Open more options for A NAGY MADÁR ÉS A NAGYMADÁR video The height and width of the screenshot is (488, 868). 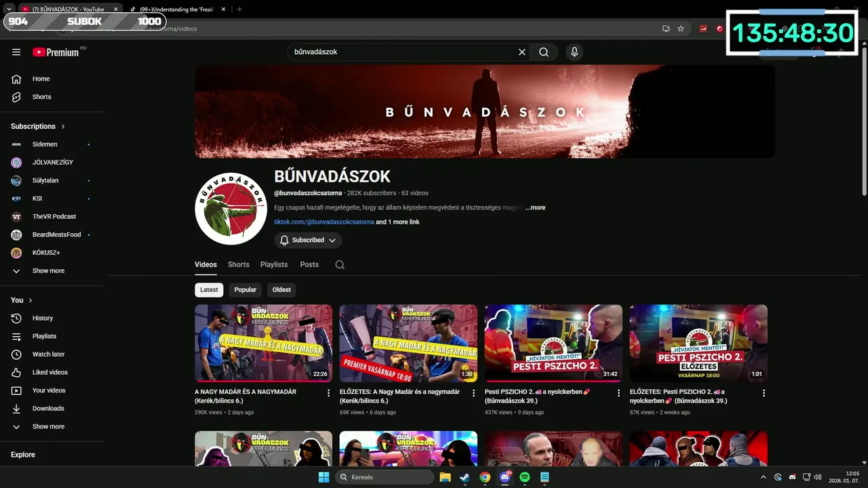point(329,393)
